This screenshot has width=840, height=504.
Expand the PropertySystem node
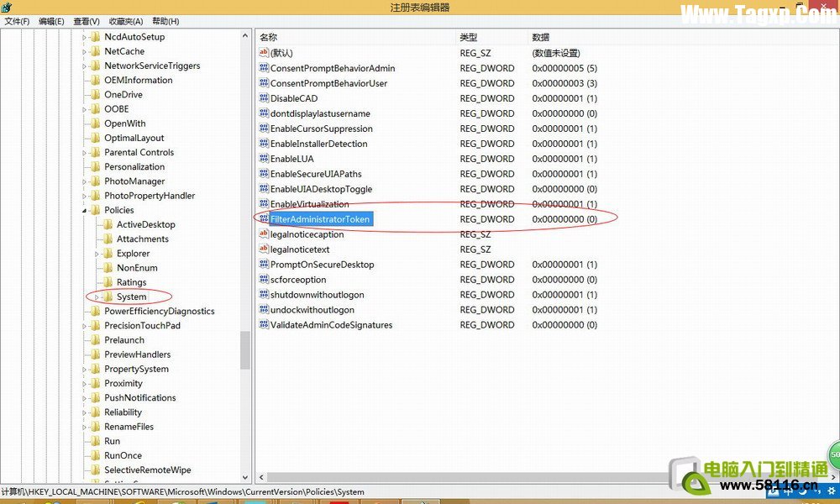[x=84, y=369]
